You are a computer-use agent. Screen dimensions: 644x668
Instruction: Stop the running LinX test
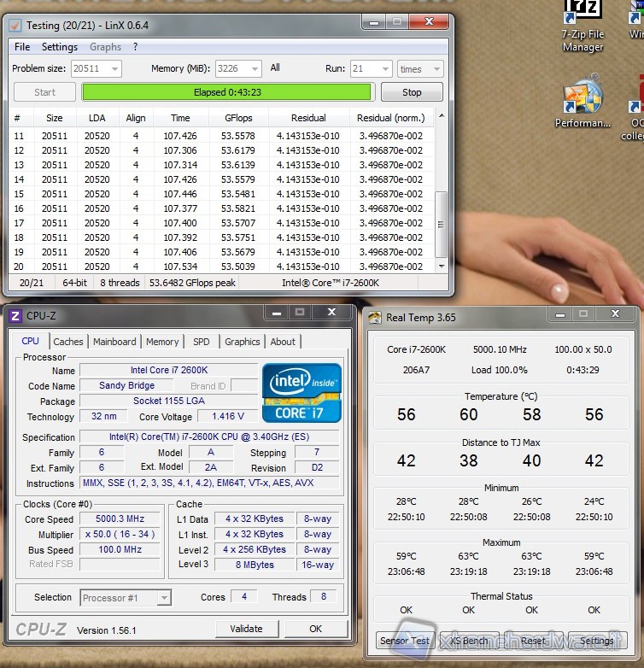point(412,92)
